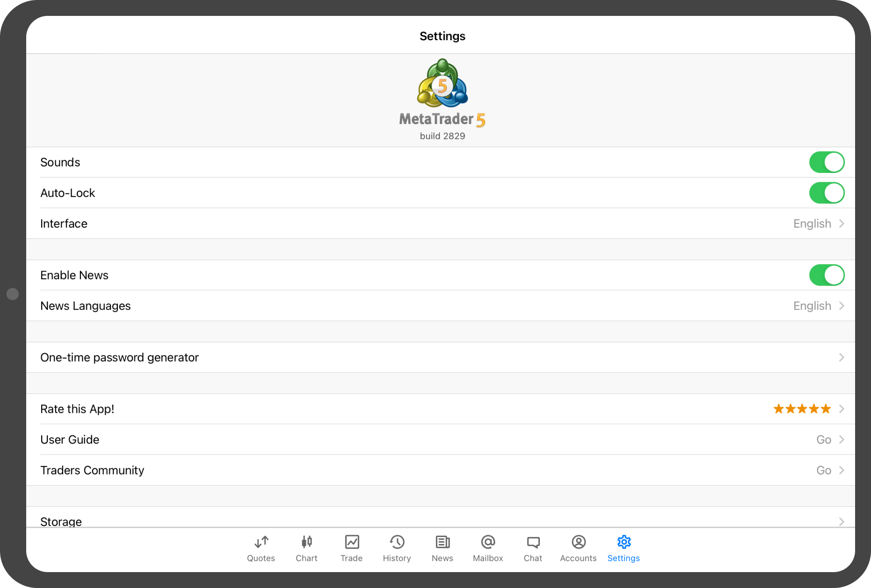Expand the Storage row chevron

[x=841, y=521]
